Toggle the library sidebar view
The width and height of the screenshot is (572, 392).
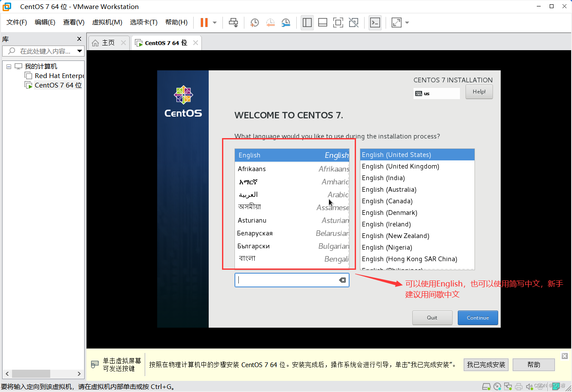click(307, 23)
